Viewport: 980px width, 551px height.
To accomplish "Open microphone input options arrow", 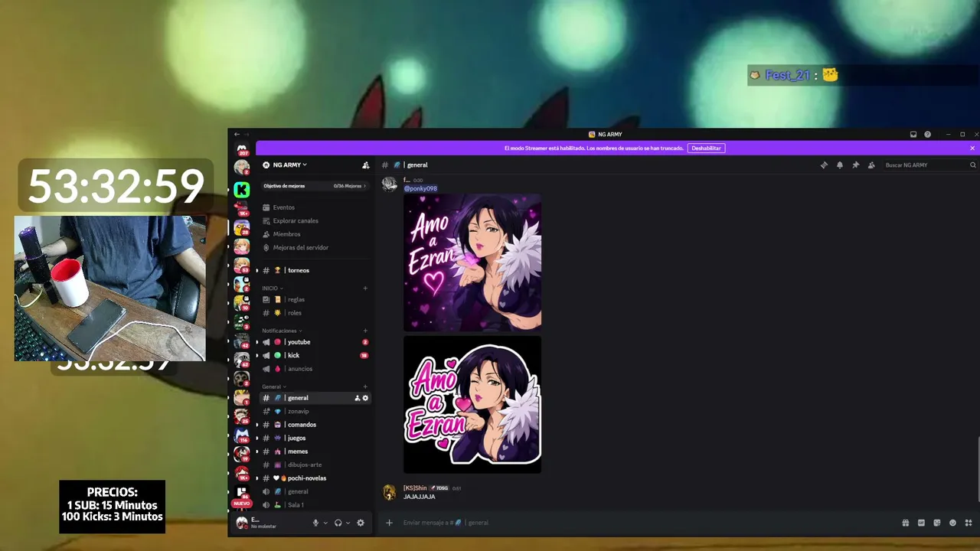I will pyautogui.click(x=325, y=523).
